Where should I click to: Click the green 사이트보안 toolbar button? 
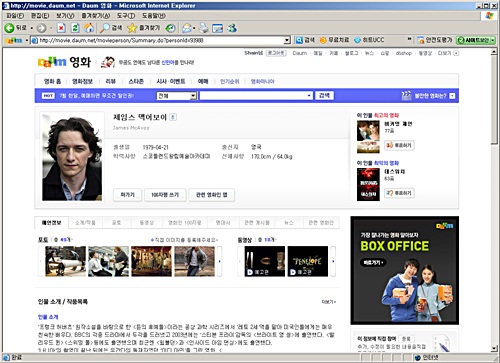pos(476,40)
